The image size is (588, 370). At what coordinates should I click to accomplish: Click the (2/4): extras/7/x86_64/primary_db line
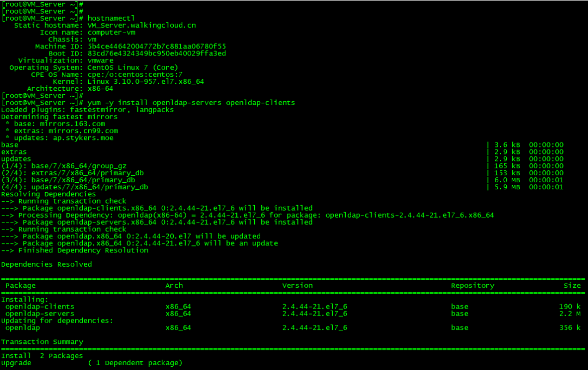[72, 173]
